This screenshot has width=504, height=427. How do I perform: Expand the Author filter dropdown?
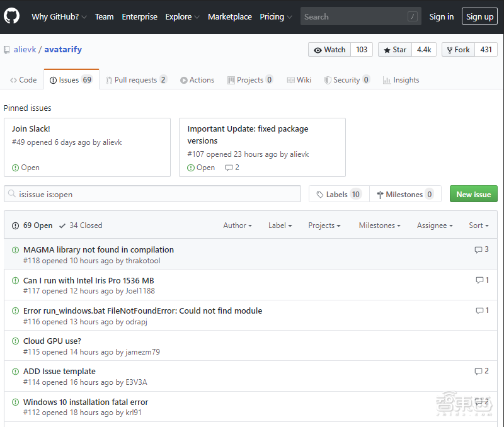tap(237, 225)
